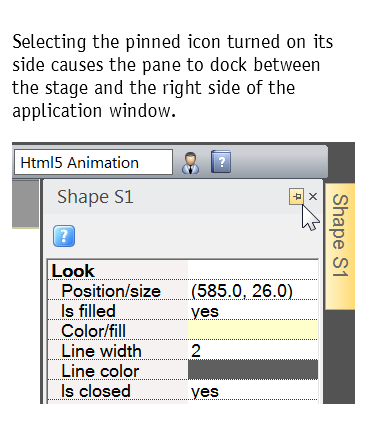Viewport: 366px width, 422px height.
Task: Collapse the Look property group header
Action: (73, 271)
